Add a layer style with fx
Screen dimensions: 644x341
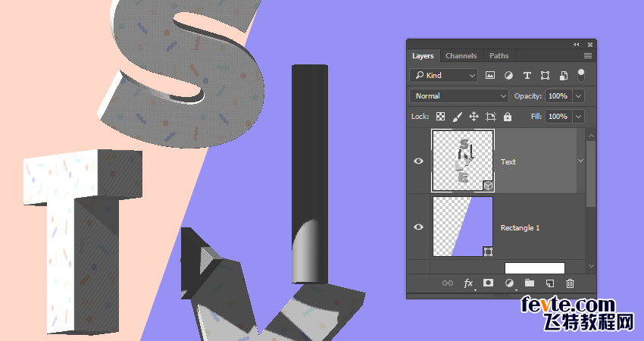tap(468, 283)
